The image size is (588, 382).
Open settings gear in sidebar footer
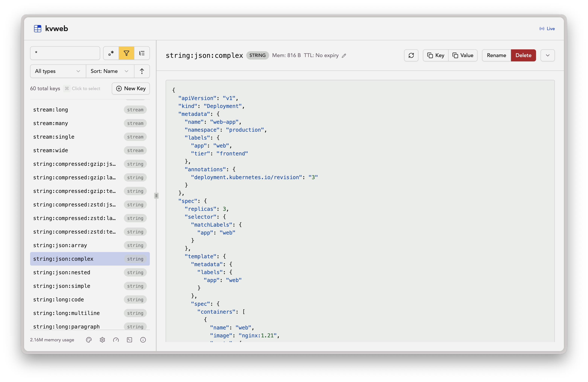(102, 340)
